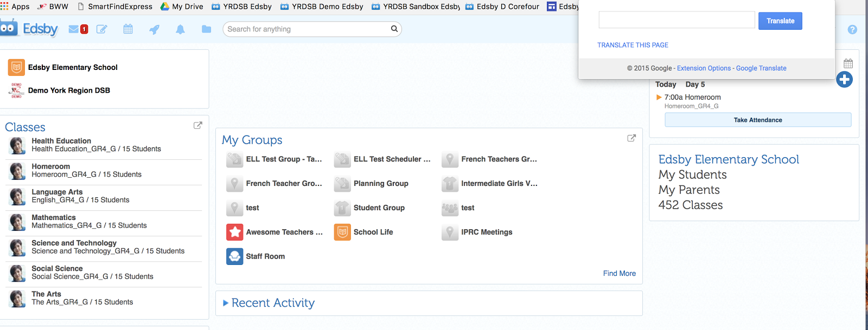This screenshot has height=330, width=868.
Task: Click the Planning Group icon
Action: coord(342,184)
